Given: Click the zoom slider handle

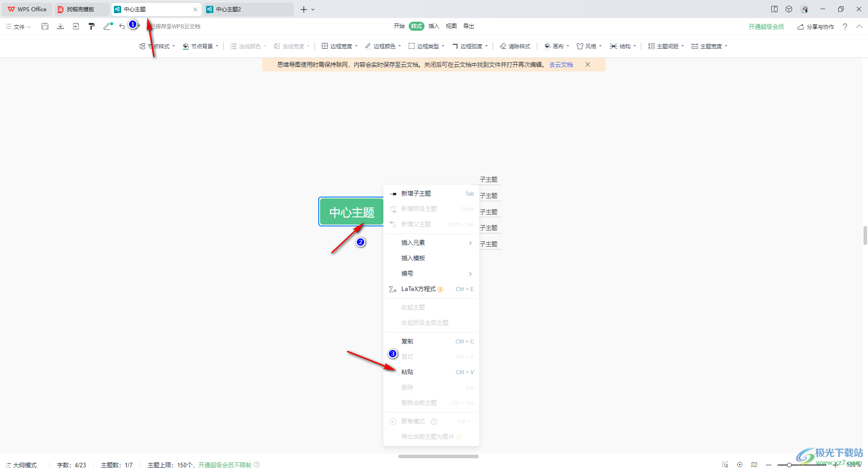Looking at the screenshot, I should point(789,465).
